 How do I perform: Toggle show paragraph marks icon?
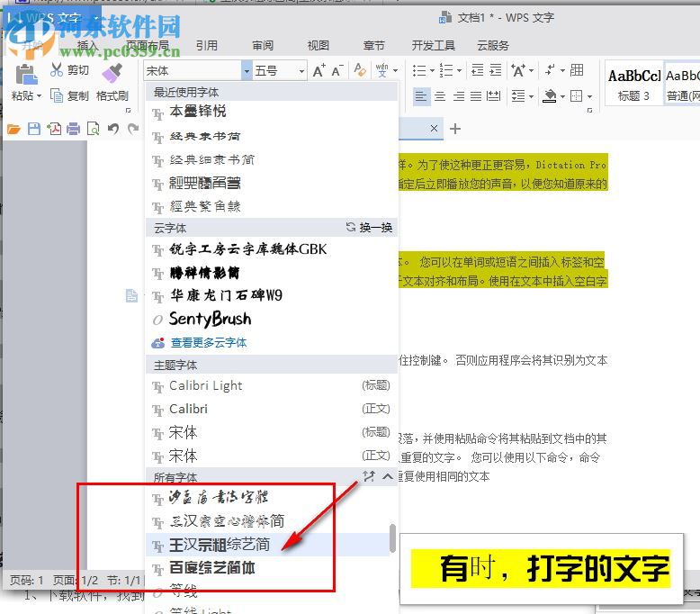pos(550,69)
